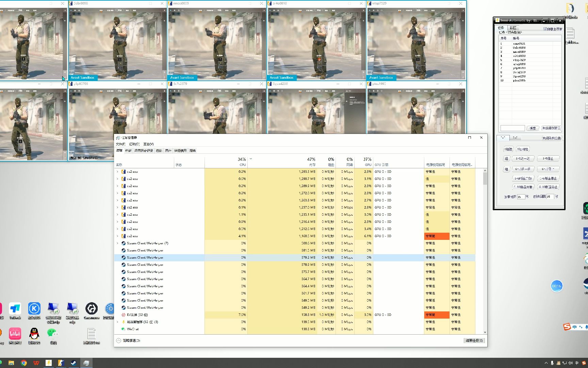588x368 pixels.
Task: Expand the cs2.exe process using 1,100.5 MB
Action: (118, 236)
